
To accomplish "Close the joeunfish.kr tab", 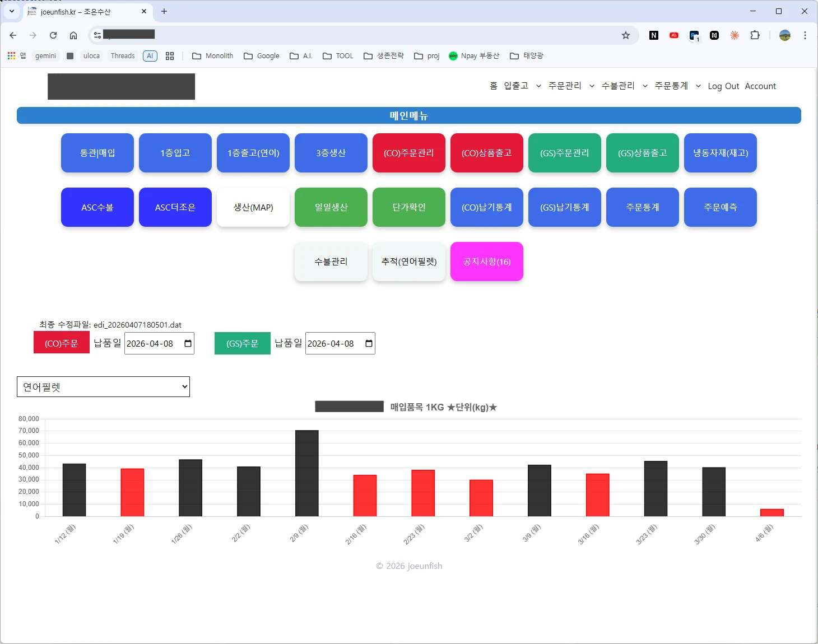I will pyautogui.click(x=144, y=11).
